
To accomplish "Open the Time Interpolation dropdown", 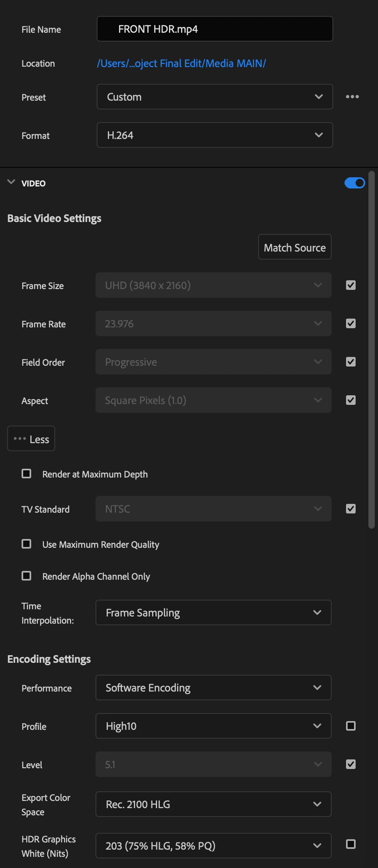I will (213, 612).
